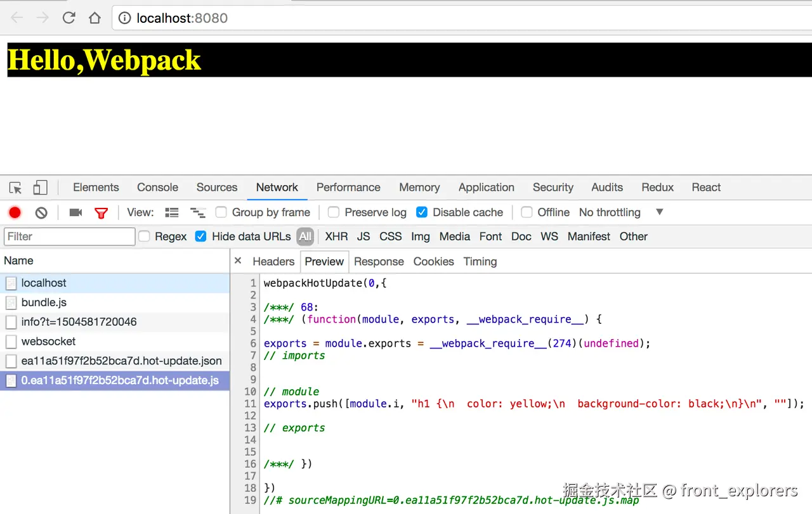The height and width of the screenshot is (514, 812).
Task: Click the site info icon in address bar
Action: tap(126, 18)
